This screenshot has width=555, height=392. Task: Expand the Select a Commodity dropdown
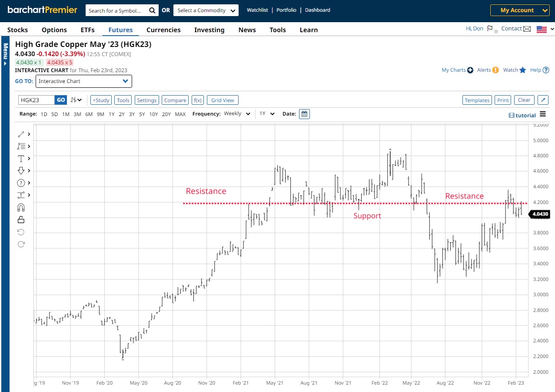click(x=206, y=10)
